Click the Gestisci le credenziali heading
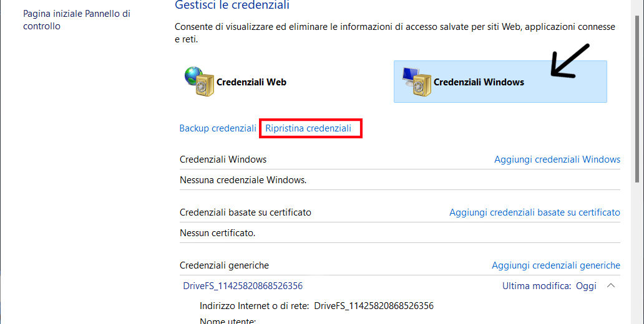644x324 pixels. pyautogui.click(x=232, y=5)
